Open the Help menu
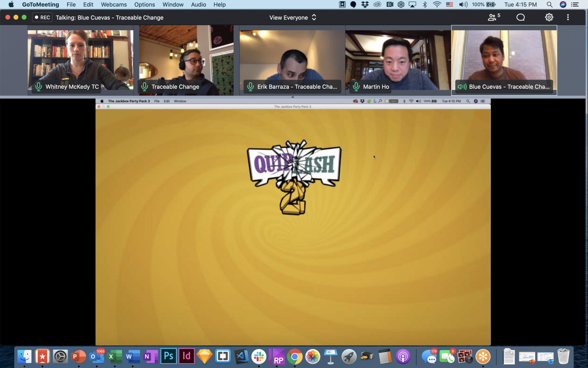588x368 pixels. pyautogui.click(x=220, y=4)
